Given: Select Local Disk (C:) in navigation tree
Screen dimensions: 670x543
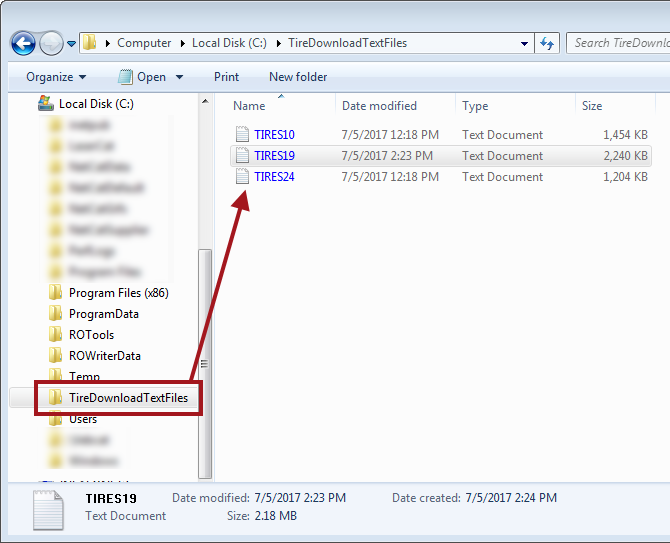Looking at the screenshot, I should click(96, 104).
